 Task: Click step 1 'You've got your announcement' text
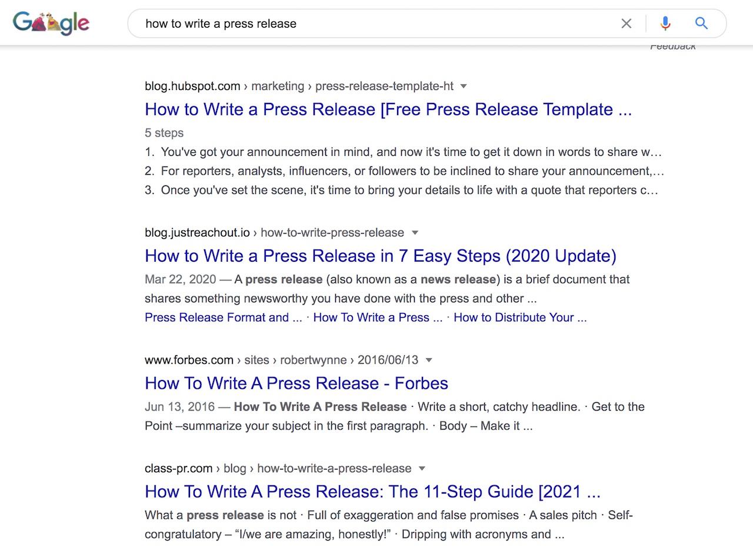click(411, 152)
